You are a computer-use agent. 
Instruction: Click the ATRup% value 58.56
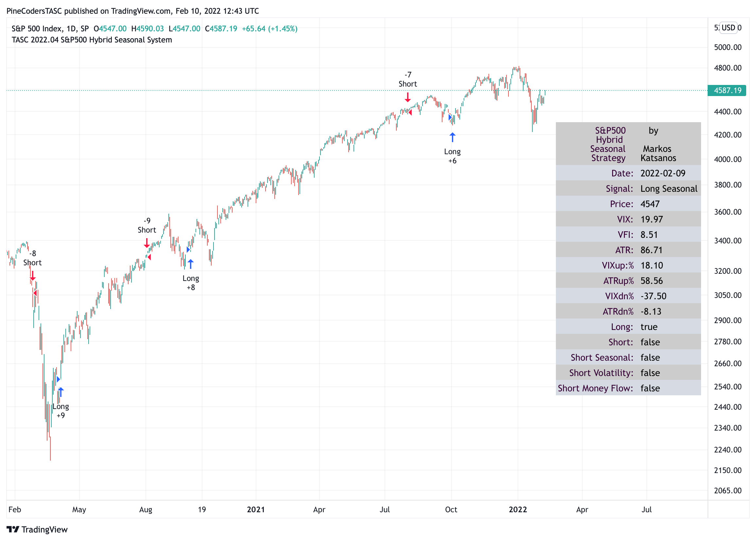[x=652, y=281]
